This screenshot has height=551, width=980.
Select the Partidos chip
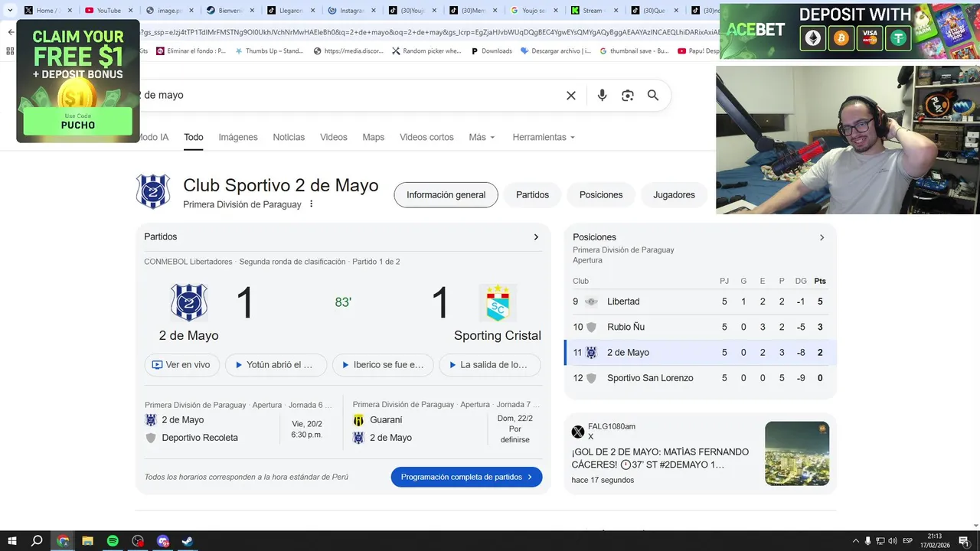[x=533, y=195]
